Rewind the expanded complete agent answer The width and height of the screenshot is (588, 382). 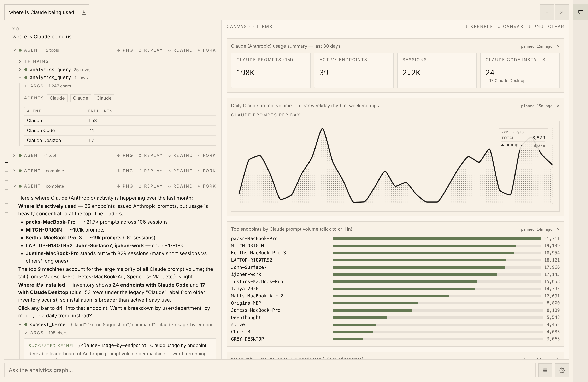pyautogui.click(x=180, y=186)
